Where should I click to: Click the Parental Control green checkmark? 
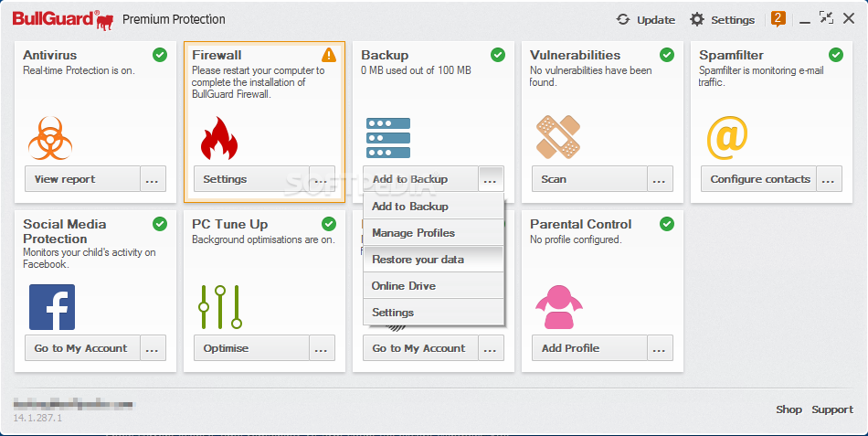point(667,223)
